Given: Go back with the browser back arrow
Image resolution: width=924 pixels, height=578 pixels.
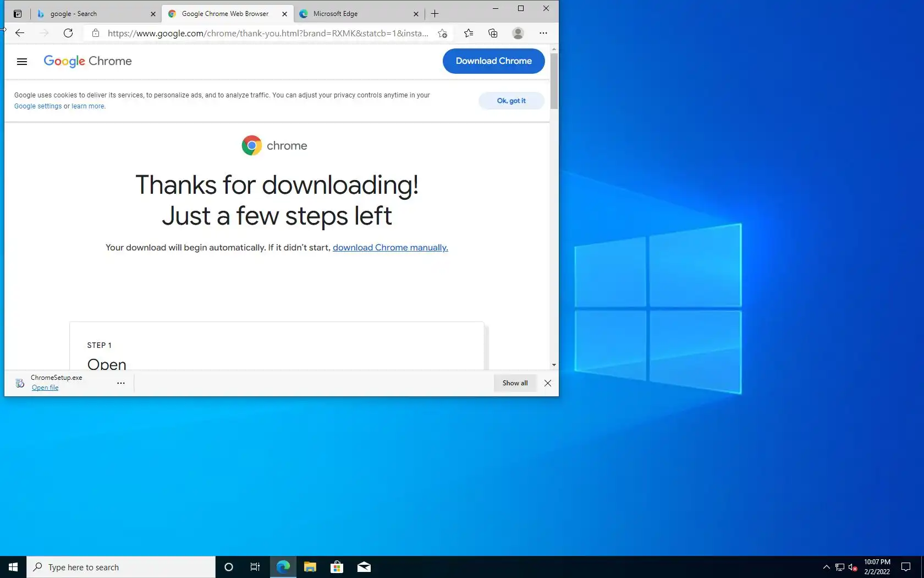Looking at the screenshot, I should (20, 33).
